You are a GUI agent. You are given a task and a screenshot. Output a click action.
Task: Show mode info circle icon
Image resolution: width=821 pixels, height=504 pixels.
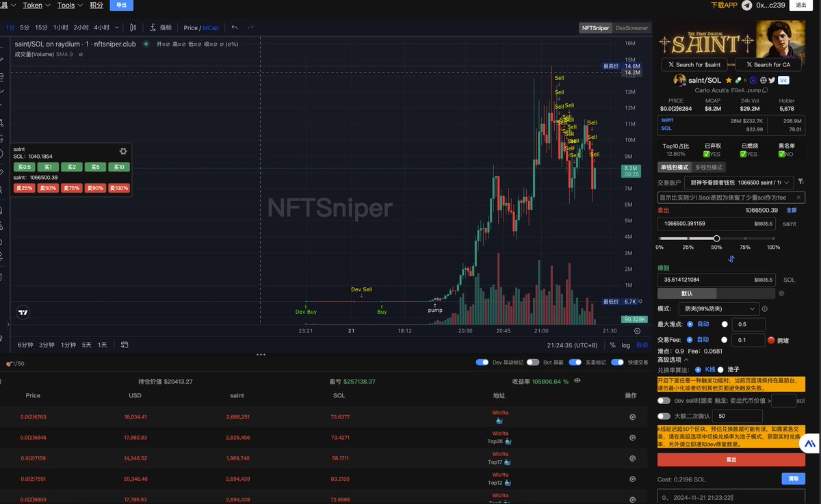coord(764,309)
